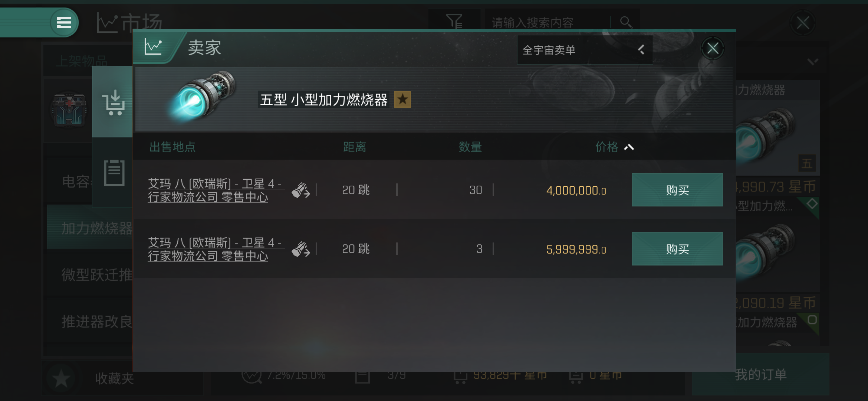Switch to the clipboard orders tab
Image resolution: width=868 pixels, height=401 pixels.
(x=114, y=173)
